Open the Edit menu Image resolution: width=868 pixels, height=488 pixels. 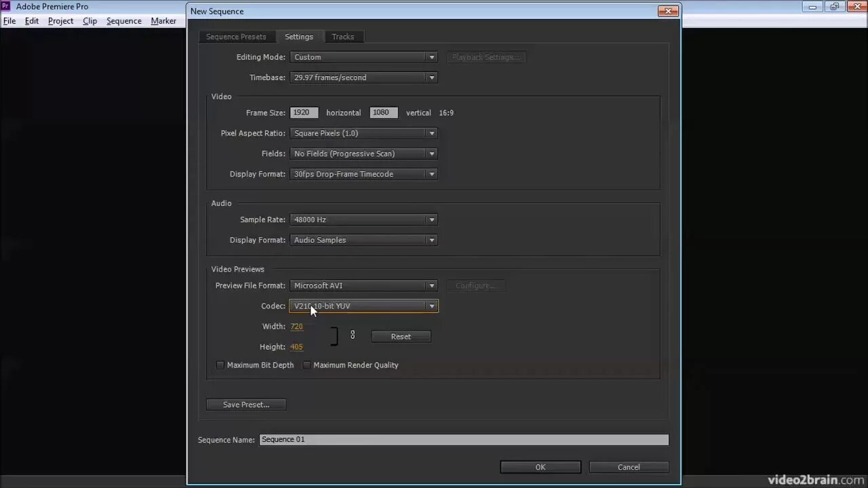(x=32, y=21)
